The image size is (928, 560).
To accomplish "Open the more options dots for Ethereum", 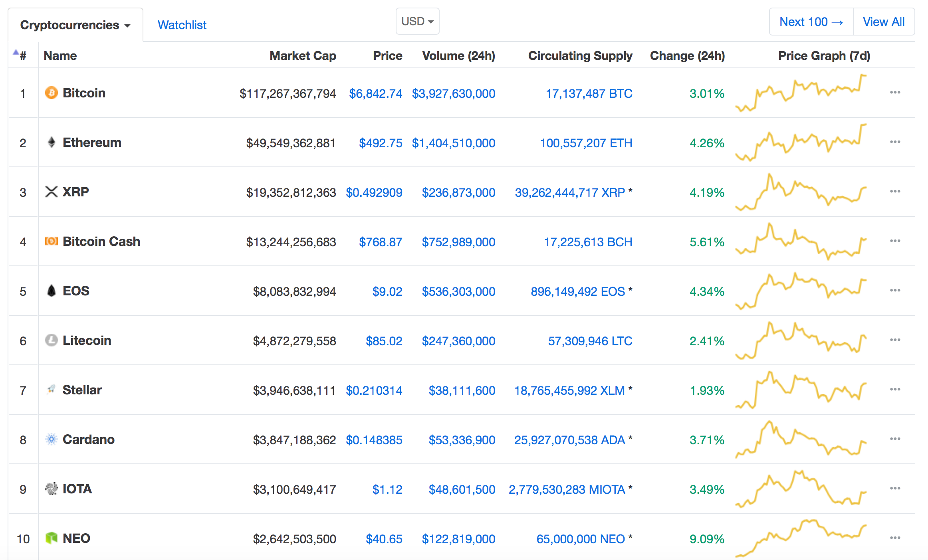I will [x=895, y=142].
